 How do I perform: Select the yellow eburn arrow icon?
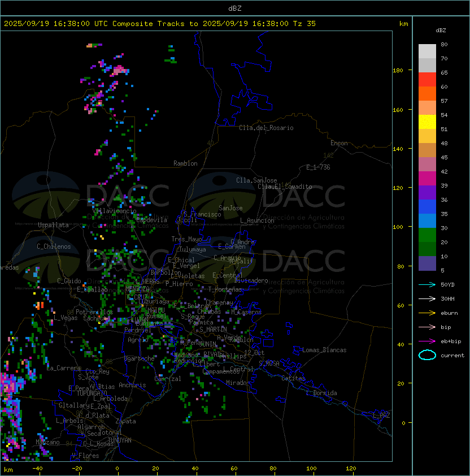[x=427, y=313]
